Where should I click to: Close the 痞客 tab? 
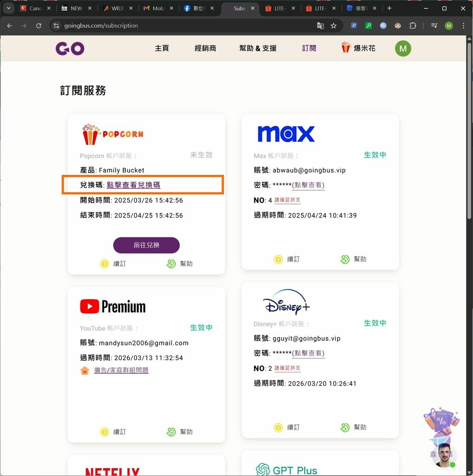coord(374,8)
